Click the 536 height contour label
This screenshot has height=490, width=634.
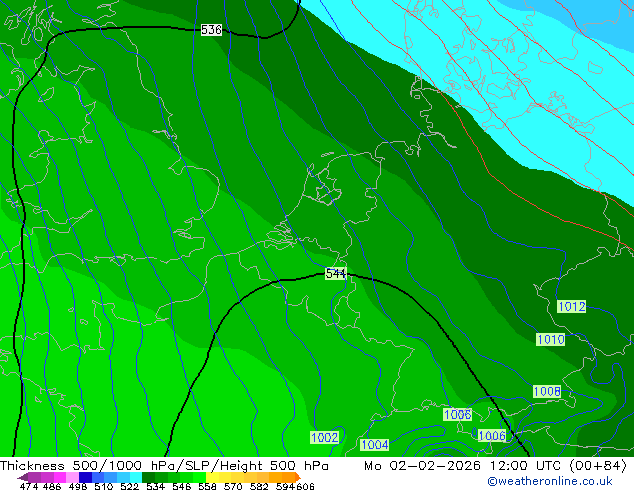(211, 30)
